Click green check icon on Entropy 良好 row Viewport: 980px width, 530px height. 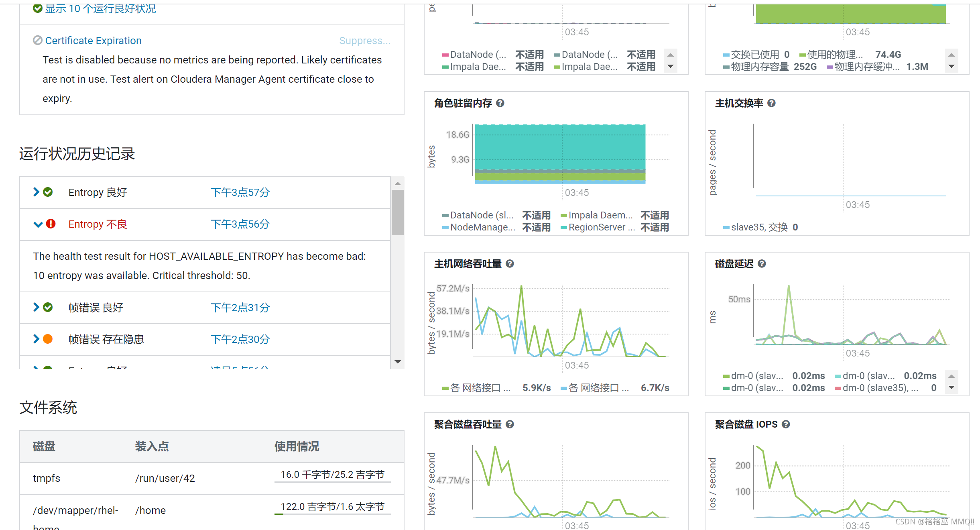click(x=48, y=192)
